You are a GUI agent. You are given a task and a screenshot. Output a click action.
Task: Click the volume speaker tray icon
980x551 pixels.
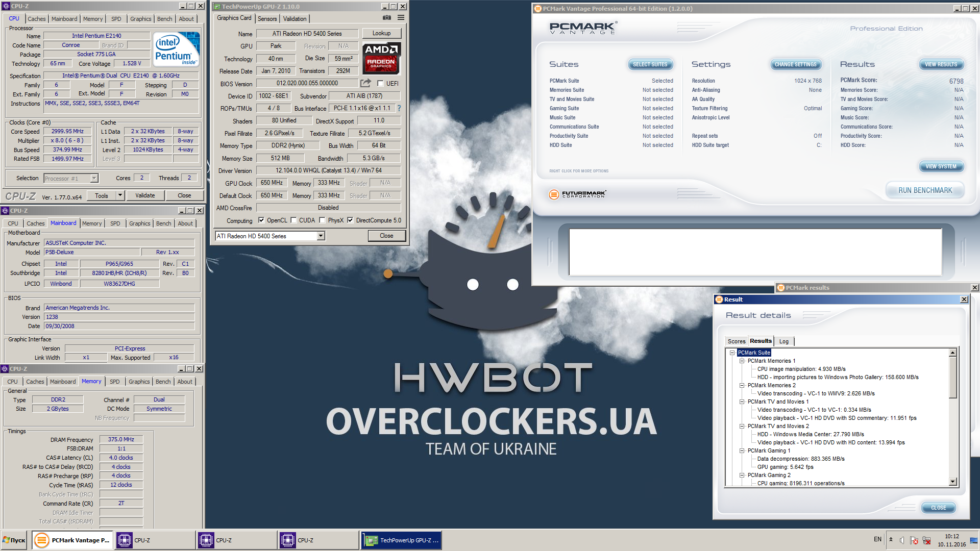902,540
